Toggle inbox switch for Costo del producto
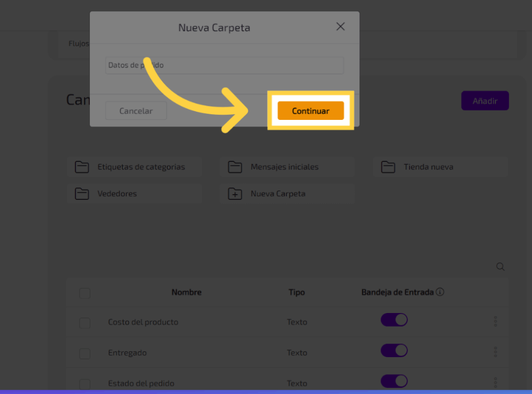The width and height of the screenshot is (532, 394). pos(394,320)
